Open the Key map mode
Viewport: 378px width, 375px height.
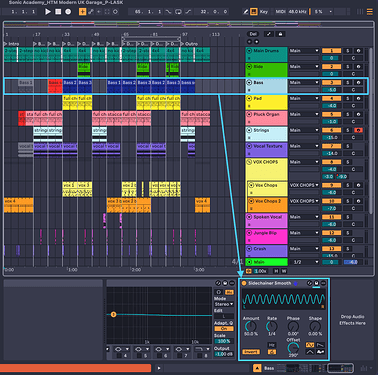click(x=264, y=12)
